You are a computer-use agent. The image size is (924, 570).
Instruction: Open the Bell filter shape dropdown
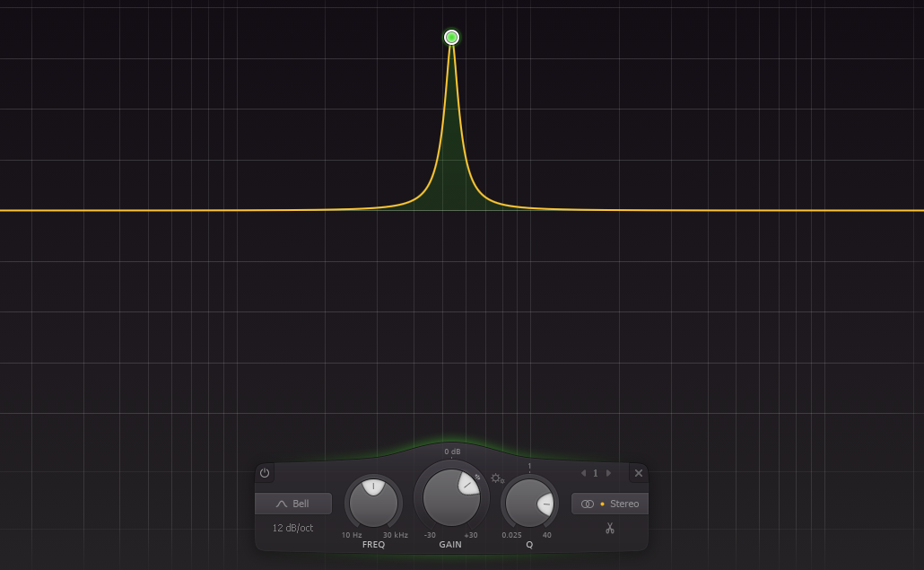click(x=293, y=504)
